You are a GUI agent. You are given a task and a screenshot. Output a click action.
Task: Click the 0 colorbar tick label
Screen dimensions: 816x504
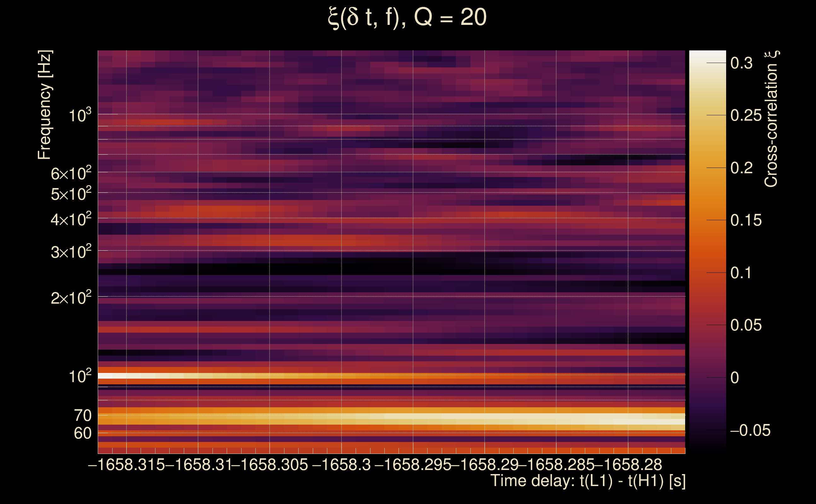point(735,378)
